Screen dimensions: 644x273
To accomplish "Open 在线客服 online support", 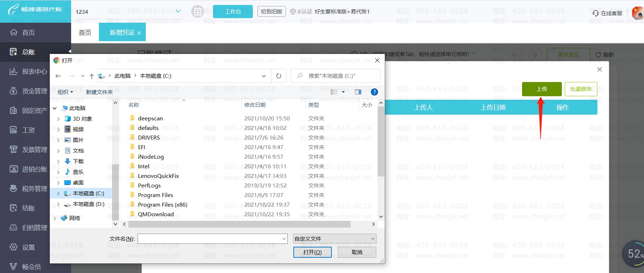I will click(607, 13).
